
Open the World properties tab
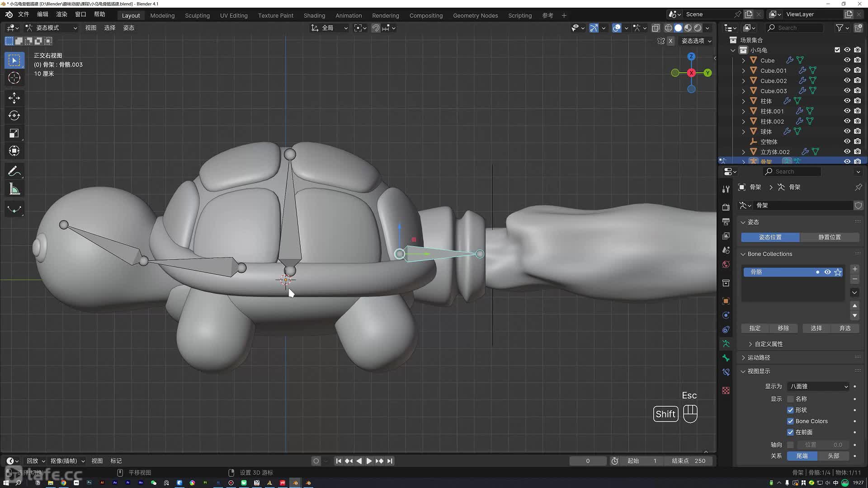click(x=726, y=264)
